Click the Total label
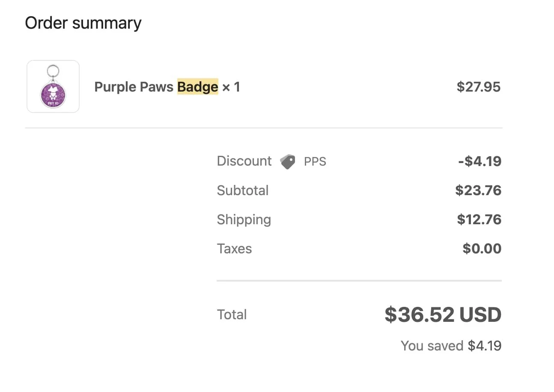 click(x=232, y=315)
